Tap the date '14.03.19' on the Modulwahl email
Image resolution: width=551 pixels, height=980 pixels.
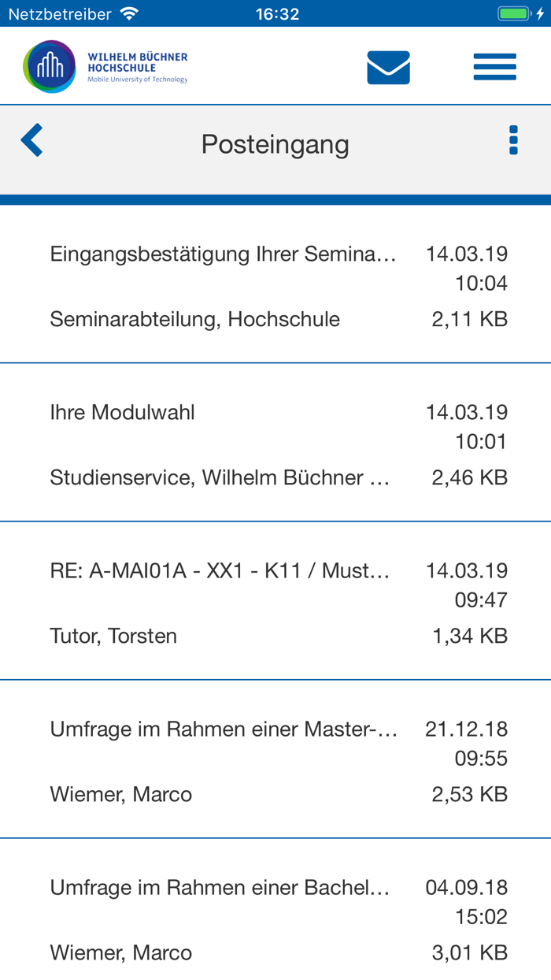(x=468, y=411)
